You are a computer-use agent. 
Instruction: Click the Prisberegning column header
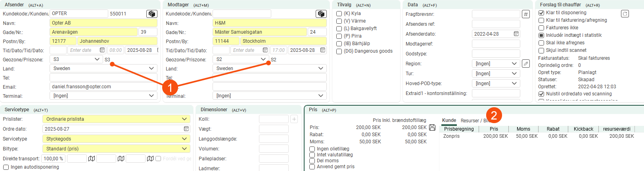point(459,129)
